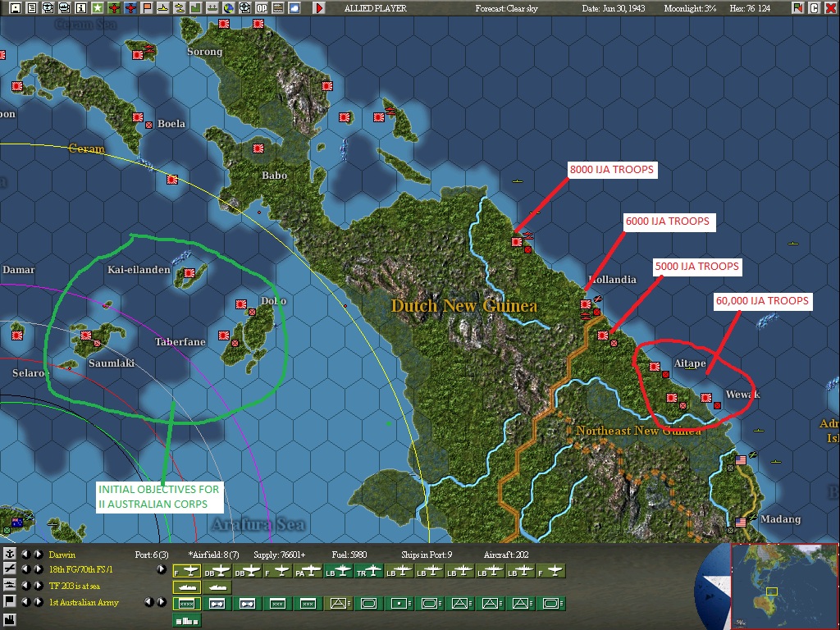Click the striped bars toolbar icon
Screen dimensions: 840x630
[x=277, y=7]
